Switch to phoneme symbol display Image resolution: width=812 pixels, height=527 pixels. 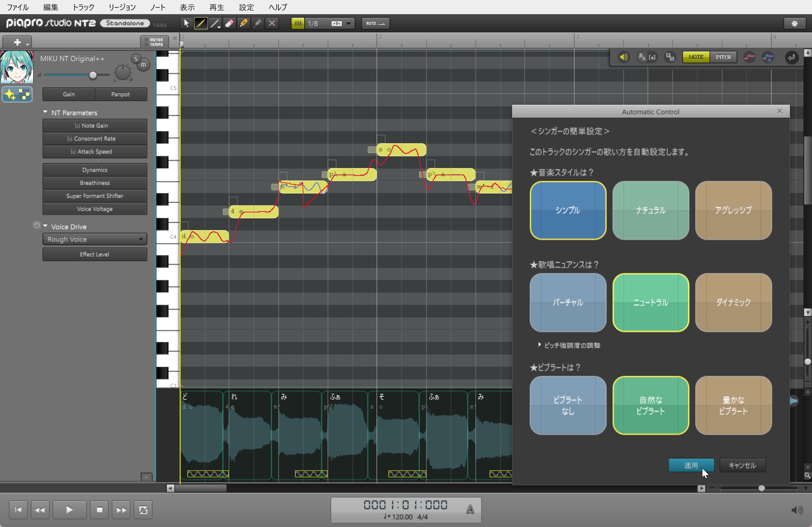(x=652, y=57)
